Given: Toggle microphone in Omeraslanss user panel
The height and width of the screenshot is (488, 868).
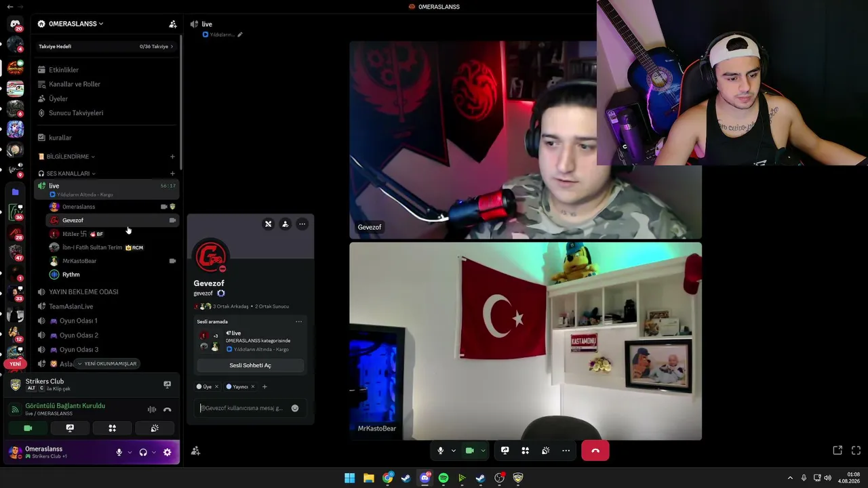Looking at the screenshot, I should (119, 452).
